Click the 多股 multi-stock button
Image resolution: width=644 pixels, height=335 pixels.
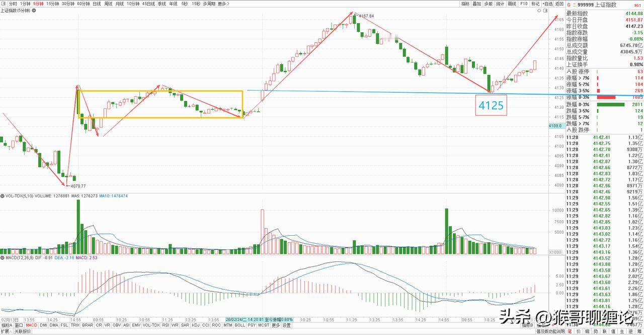[x=489, y=4]
